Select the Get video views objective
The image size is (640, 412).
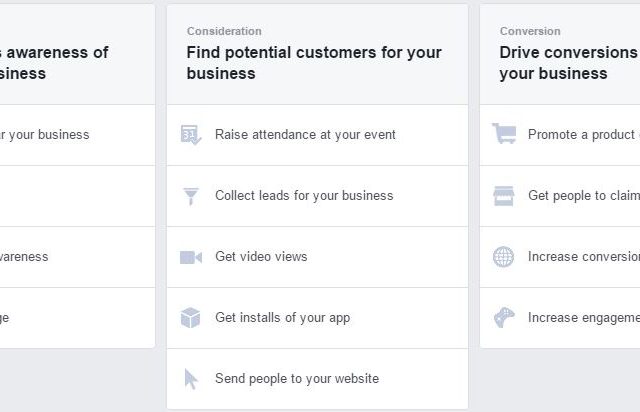318,257
